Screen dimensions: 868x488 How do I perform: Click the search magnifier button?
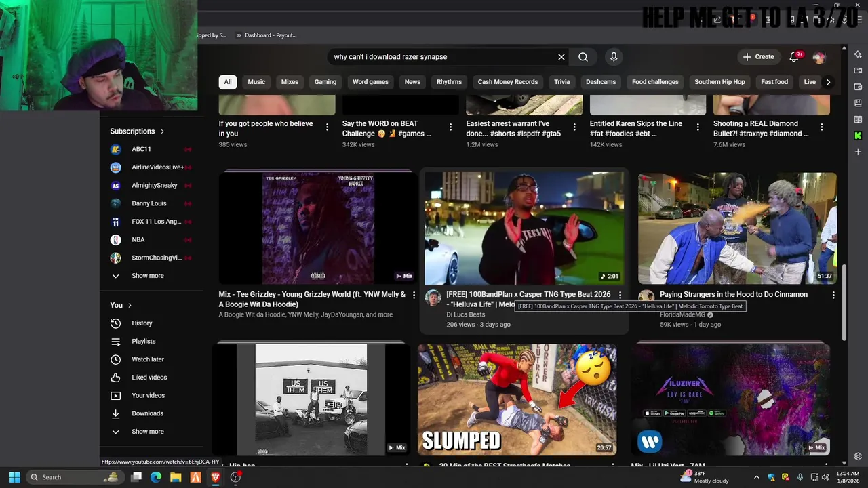(x=583, y=57)
